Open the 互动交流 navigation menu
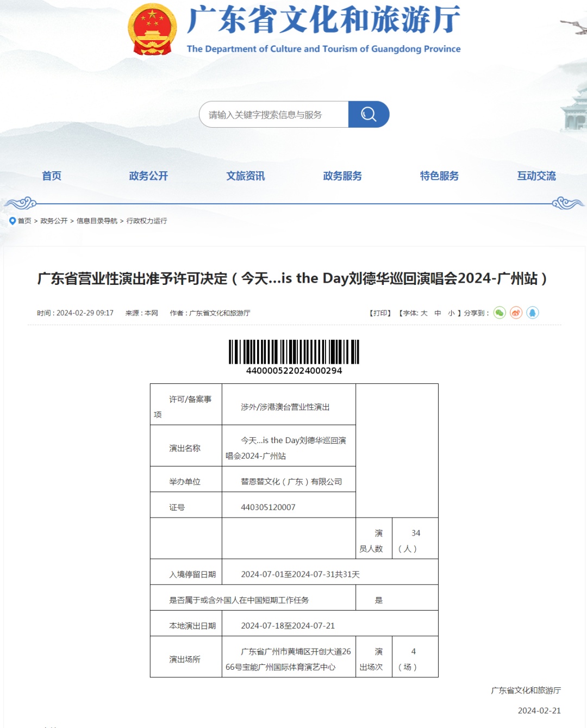This screenshot has width=587, height=728. pos(536,176)
